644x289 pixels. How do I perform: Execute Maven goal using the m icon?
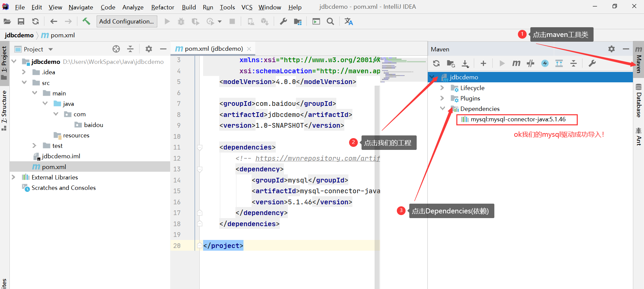click(516, 63)
